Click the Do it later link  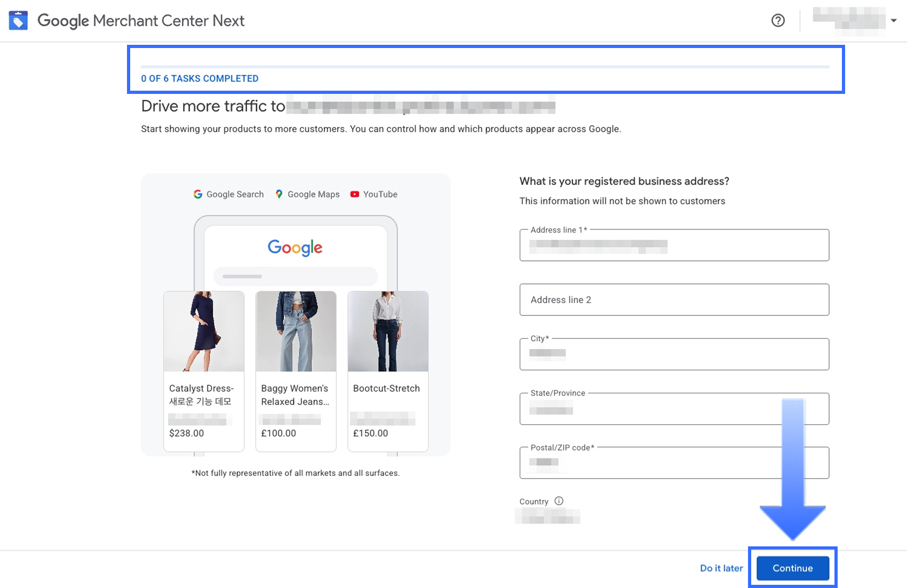point(721,568)
